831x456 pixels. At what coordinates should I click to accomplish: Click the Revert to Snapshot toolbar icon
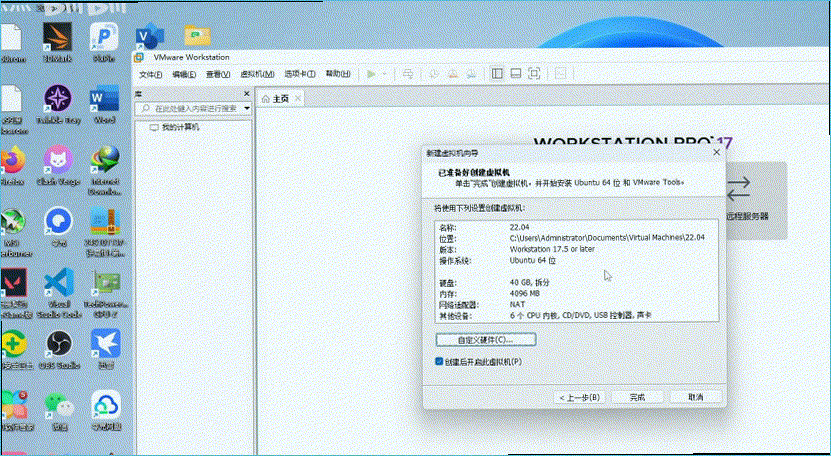point(453,74)
